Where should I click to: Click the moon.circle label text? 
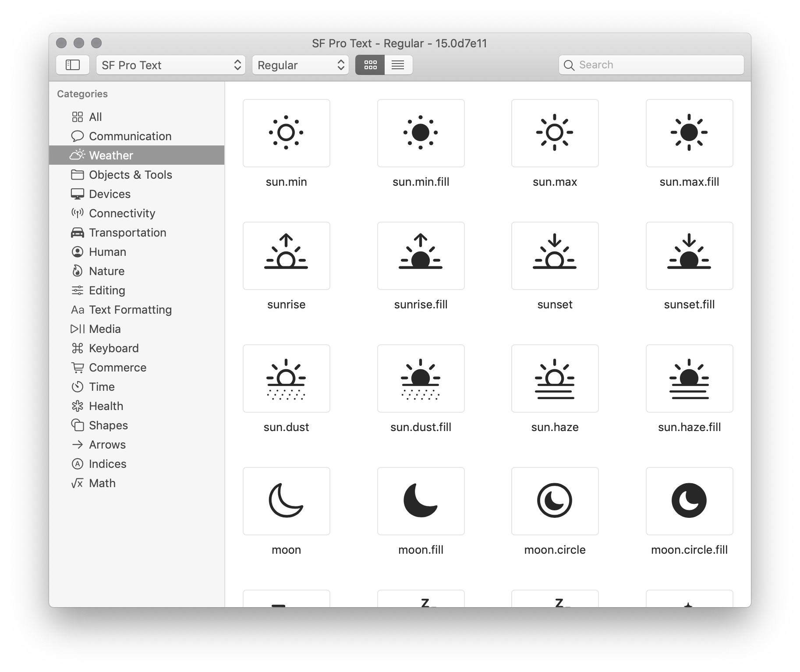(555, 550)
